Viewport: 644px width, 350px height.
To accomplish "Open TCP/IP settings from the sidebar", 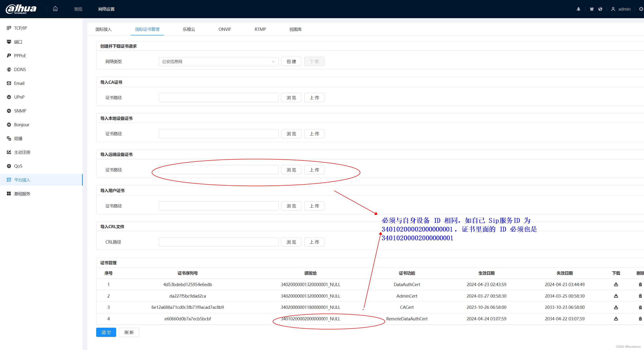I will [20, 28].
